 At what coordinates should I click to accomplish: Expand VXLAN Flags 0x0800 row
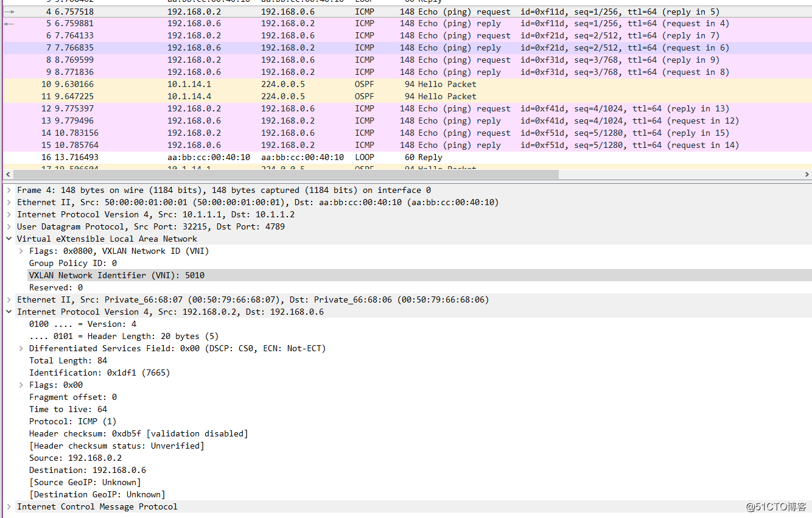(x=21, y=251)
